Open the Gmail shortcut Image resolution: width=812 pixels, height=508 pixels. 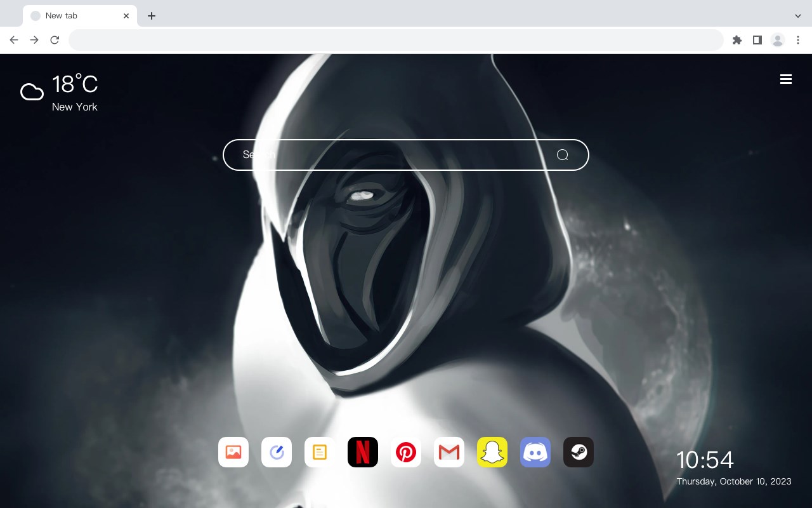449,452
